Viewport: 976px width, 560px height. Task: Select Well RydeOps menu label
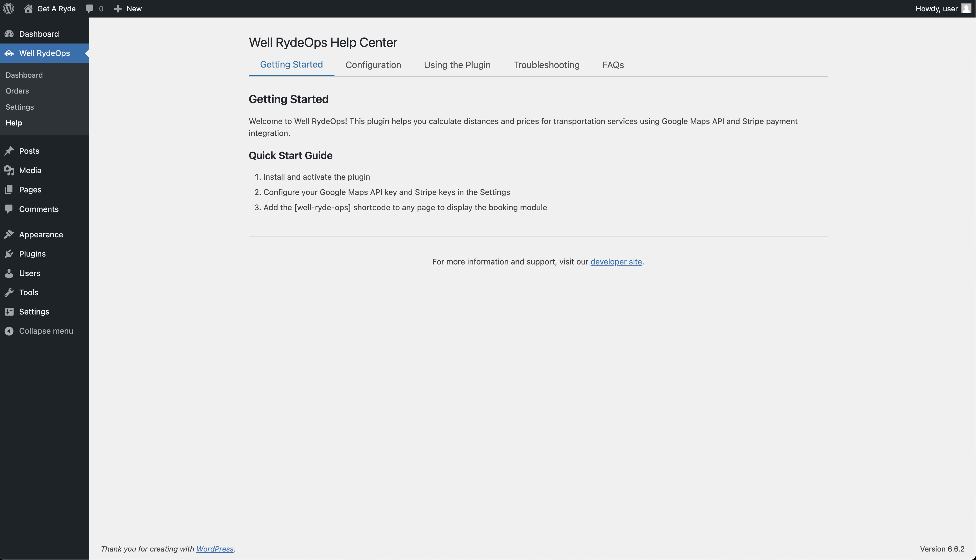[45, 53]
